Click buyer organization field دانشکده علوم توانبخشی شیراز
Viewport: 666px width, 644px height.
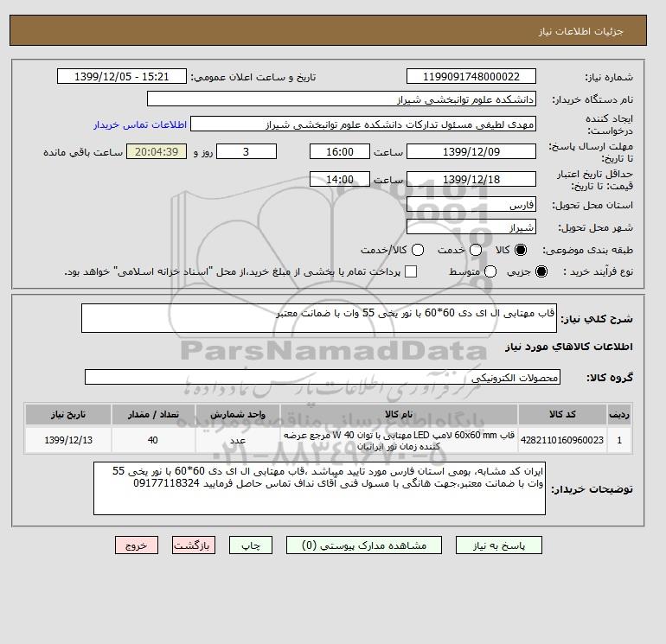[342, 99]
